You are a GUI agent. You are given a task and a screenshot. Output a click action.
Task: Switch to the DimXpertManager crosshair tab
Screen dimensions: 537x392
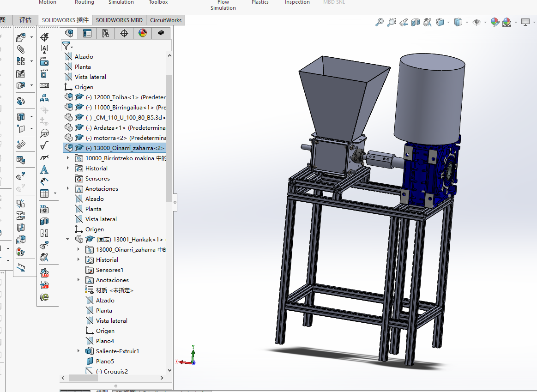coord(124,33)
